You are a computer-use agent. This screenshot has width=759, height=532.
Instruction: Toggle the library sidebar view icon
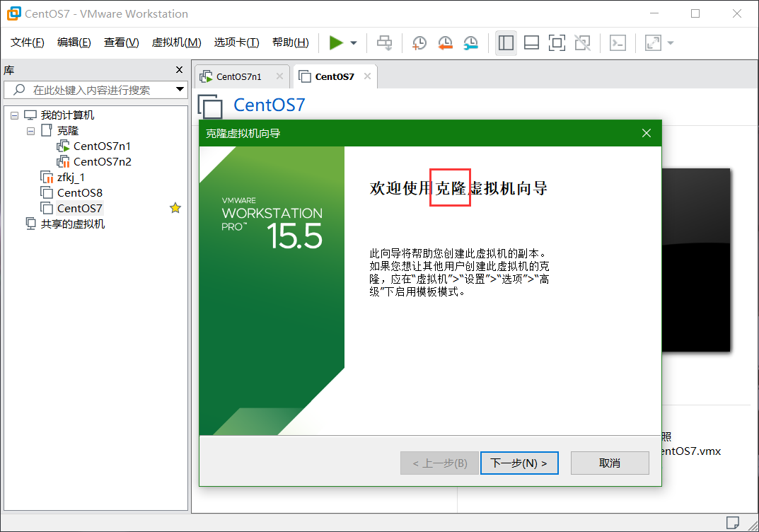tap(506, 42)
